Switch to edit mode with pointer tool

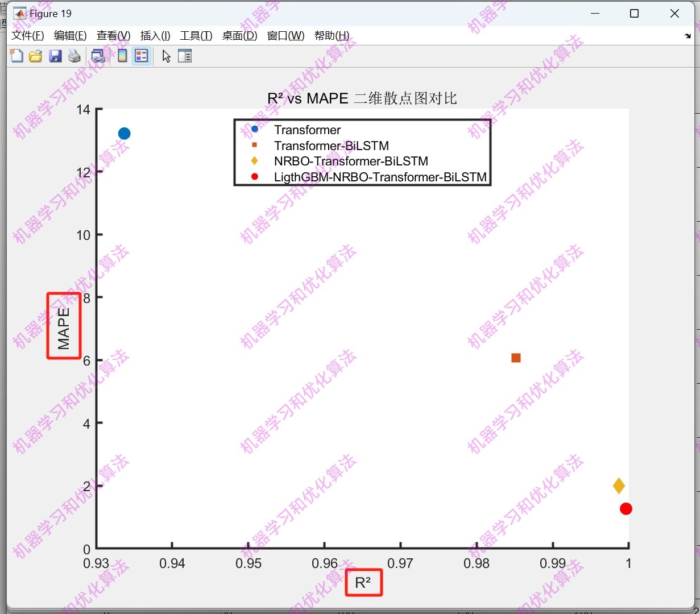165,56
